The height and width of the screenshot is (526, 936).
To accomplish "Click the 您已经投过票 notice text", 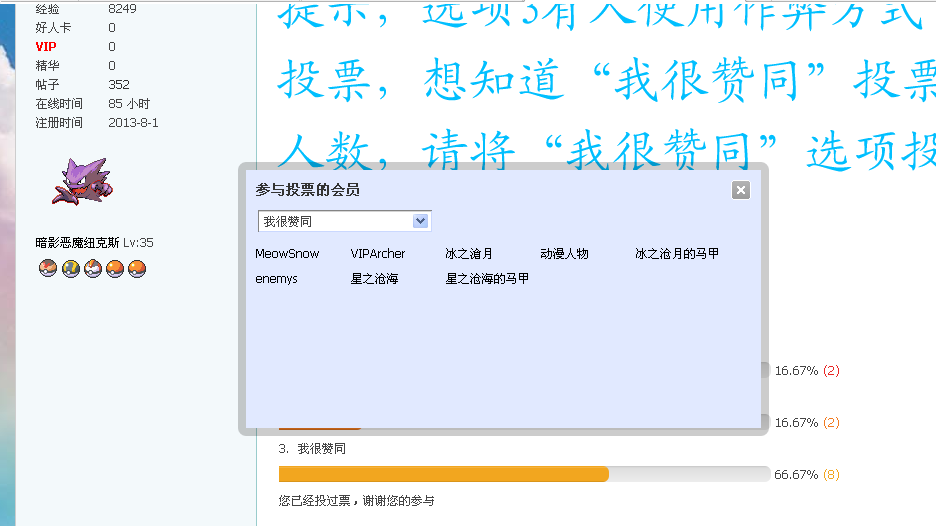I will click(356, 501).
